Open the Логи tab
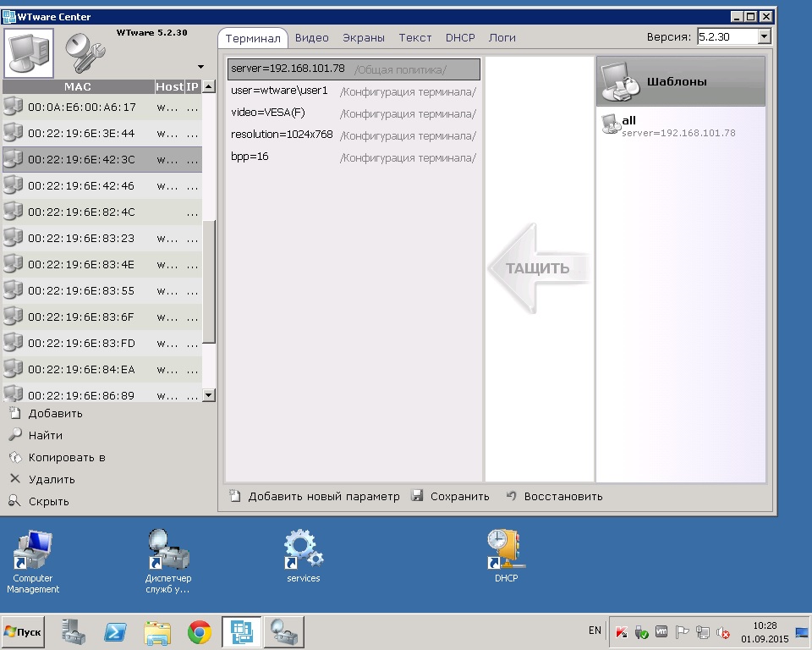 502,37
